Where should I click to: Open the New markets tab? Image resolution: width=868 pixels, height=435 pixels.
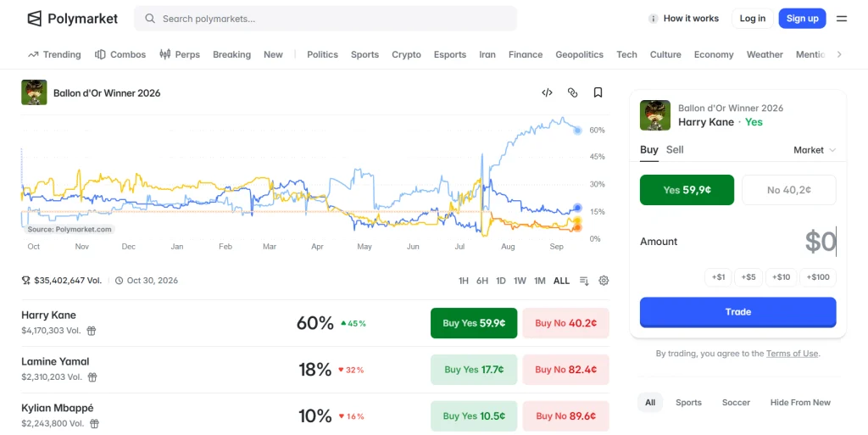(273, 54)
